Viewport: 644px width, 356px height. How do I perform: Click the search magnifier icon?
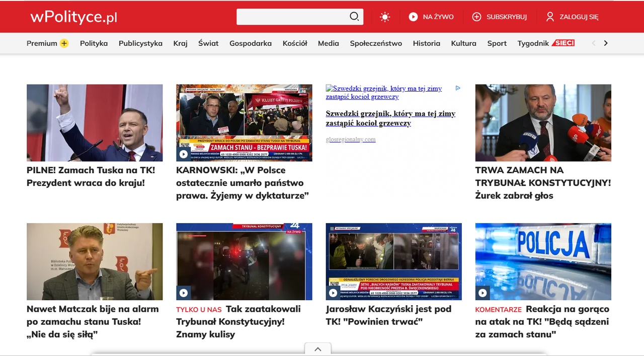pyautogui.click(x=354, y=17)
